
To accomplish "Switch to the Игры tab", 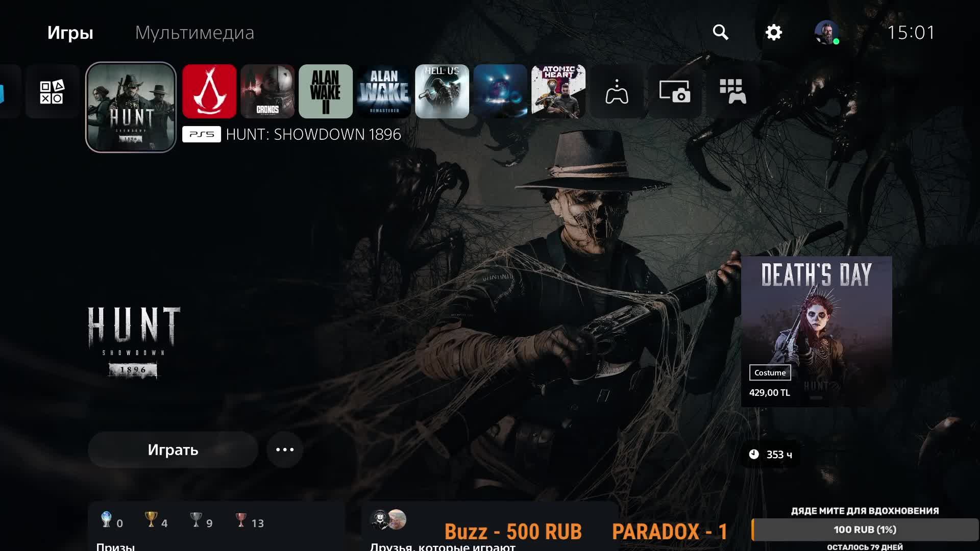I will click(x=70, y=33).
